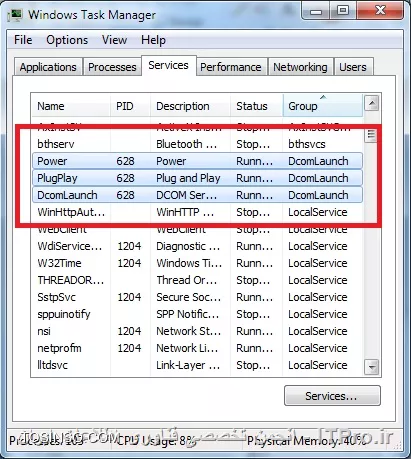Select the DcomLaunch service row

pyautogui.click(x=197, y=195)
